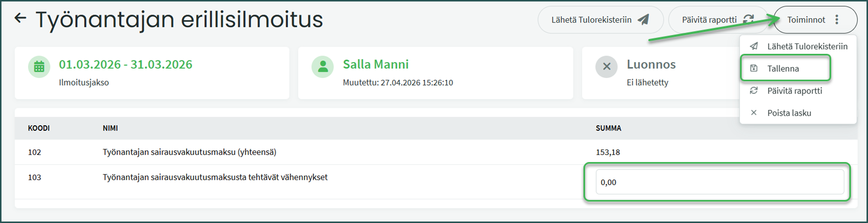Click the paper plane icon in Lähetä Tulorekisteriin button
The image size is (868, 223).
(x=643, y=20)
